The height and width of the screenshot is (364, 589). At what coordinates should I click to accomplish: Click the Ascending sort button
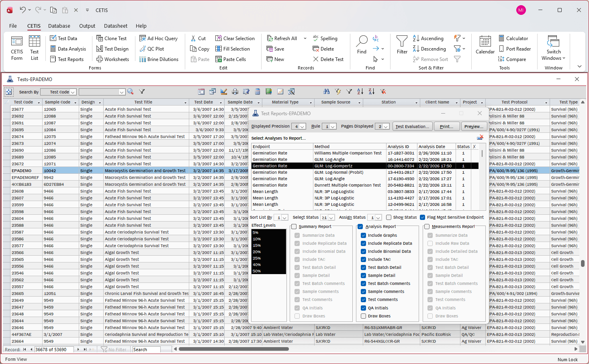(x=428, y=39)
